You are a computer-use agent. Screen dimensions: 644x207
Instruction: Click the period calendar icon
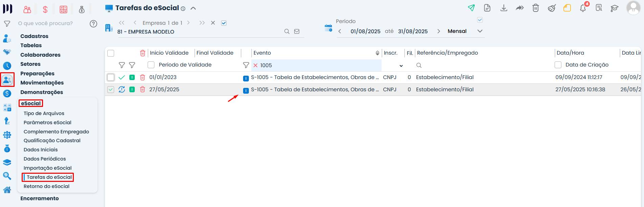tap(328, 28)
